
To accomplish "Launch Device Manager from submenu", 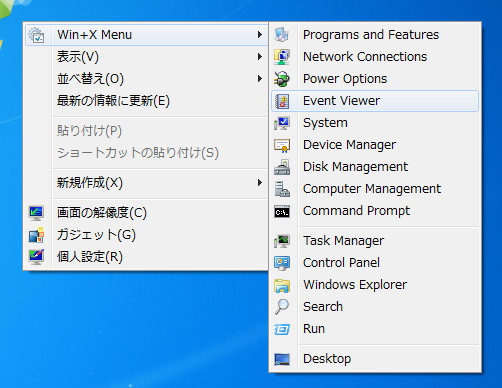I will pos(375,145).
